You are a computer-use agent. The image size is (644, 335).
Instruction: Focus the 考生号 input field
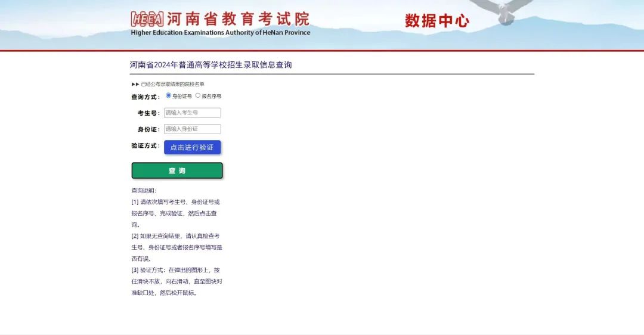[x=192, y=113]
